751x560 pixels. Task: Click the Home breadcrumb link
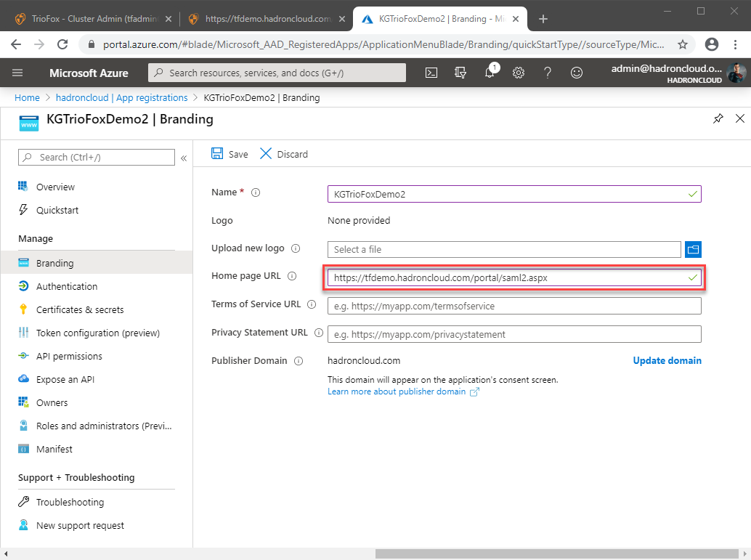pyautogui.click(x=27, y=98)
